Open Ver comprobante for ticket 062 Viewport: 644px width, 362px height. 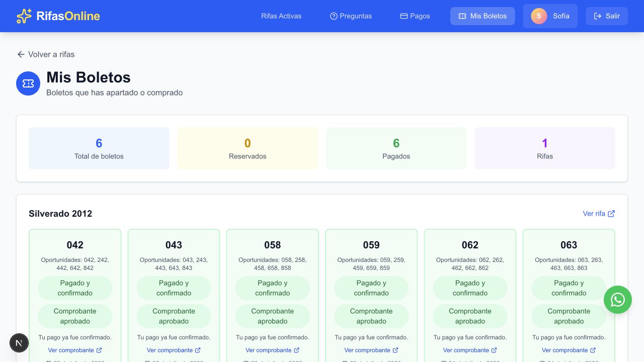(470, 350)
